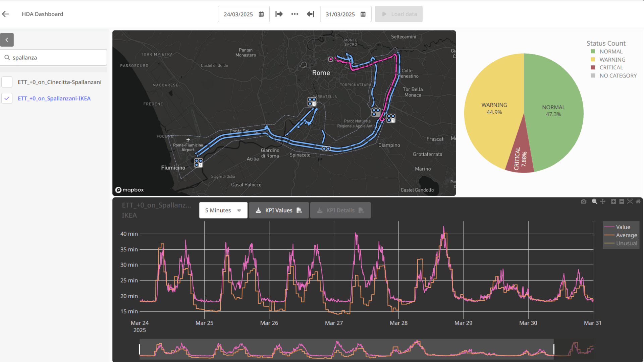
Task: Download KPI Values CSV
Action: click(x=279, y=210)
